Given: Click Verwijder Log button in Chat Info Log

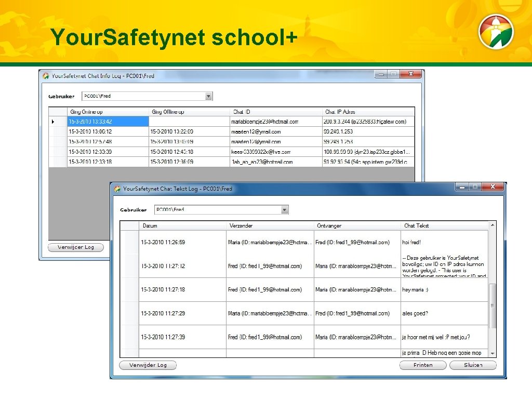Looking at the screenshot, I should [76, 247].
